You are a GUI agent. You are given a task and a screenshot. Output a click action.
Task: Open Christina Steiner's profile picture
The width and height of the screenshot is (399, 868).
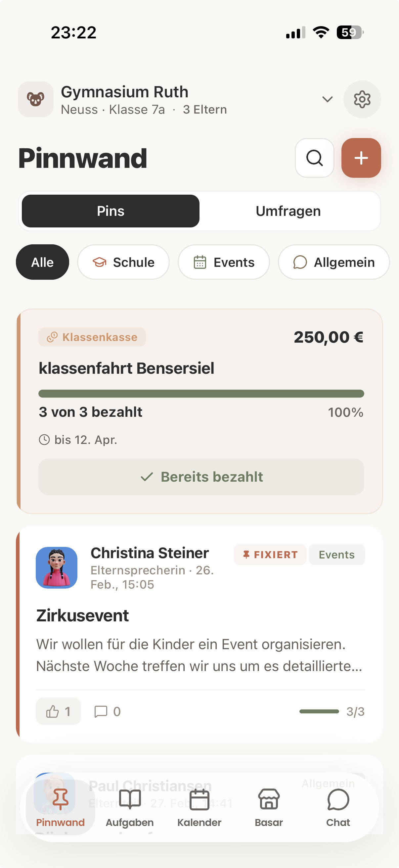[x=57, y=568]
